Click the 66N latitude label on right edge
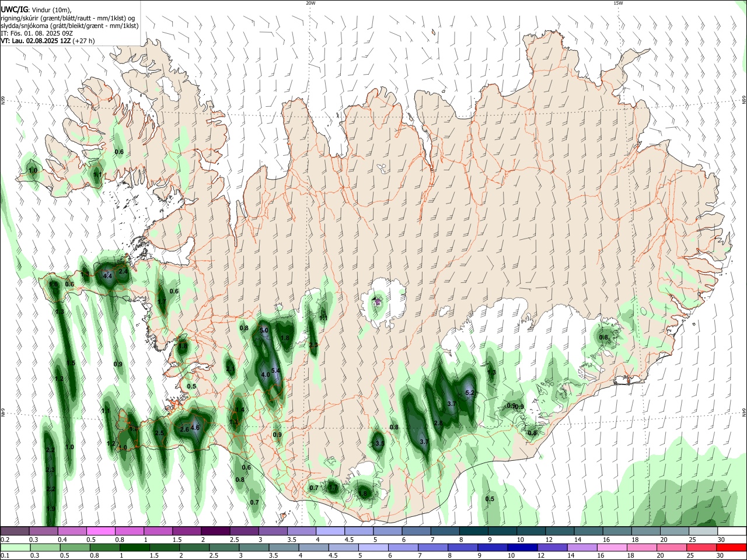Screen dimensions: 747x560 point(744,100)
